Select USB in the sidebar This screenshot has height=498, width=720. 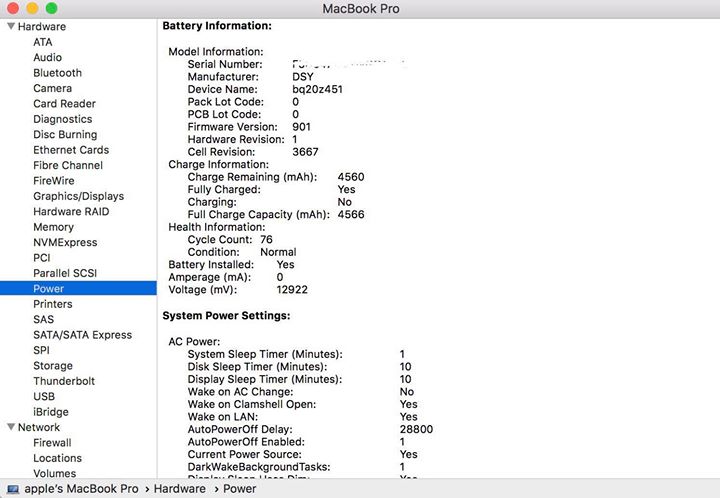click(x=44, y=397)
